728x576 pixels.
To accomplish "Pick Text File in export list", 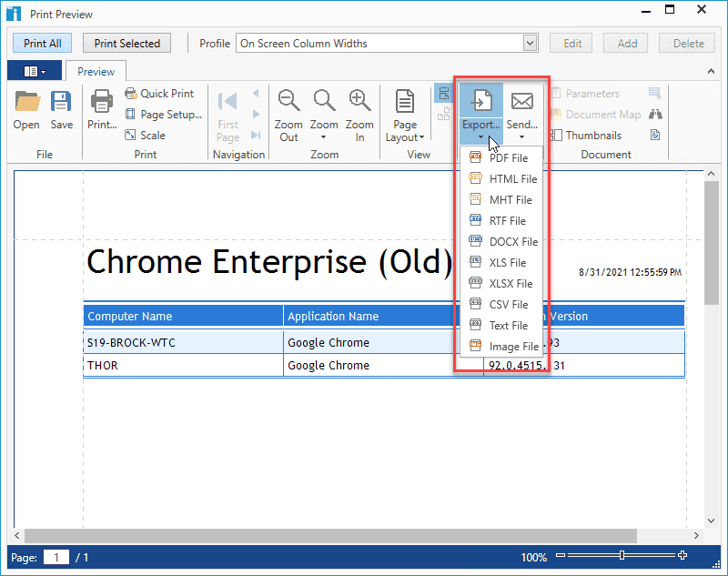I will point(501,325).
